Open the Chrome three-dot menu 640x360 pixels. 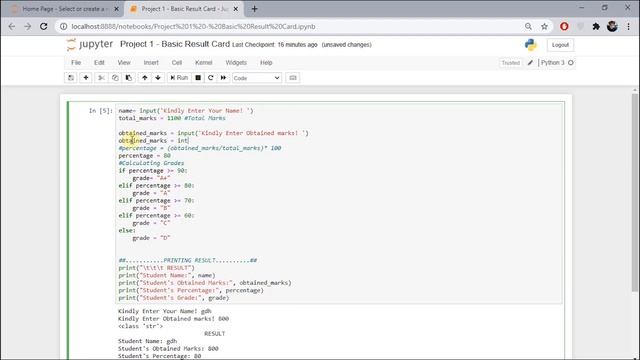[x=629, y=27]
